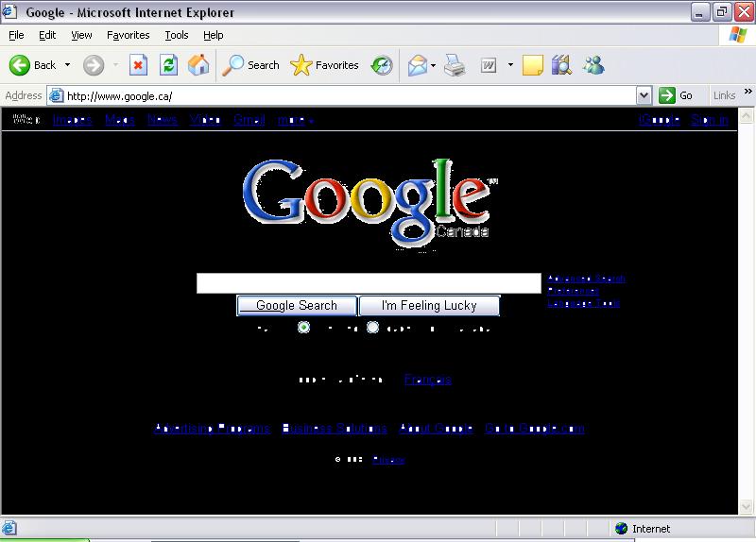Click Windows flag logo in menu bar
This screenshot has height=542, width=756.
click(738, 35)
